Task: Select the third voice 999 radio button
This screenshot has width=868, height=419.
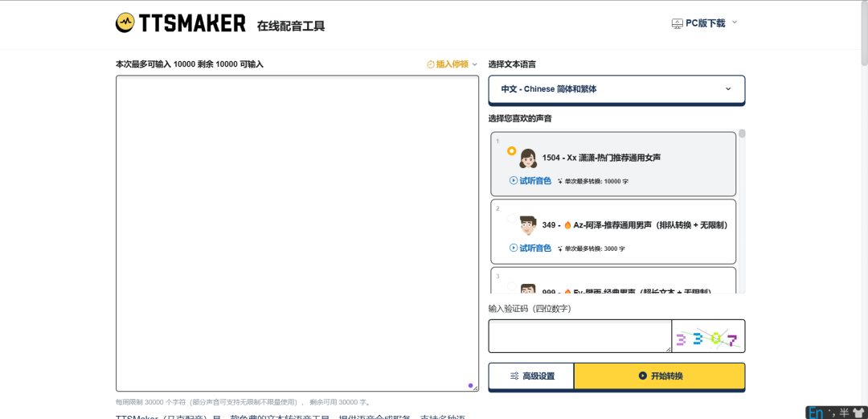Action: (511, 286)
